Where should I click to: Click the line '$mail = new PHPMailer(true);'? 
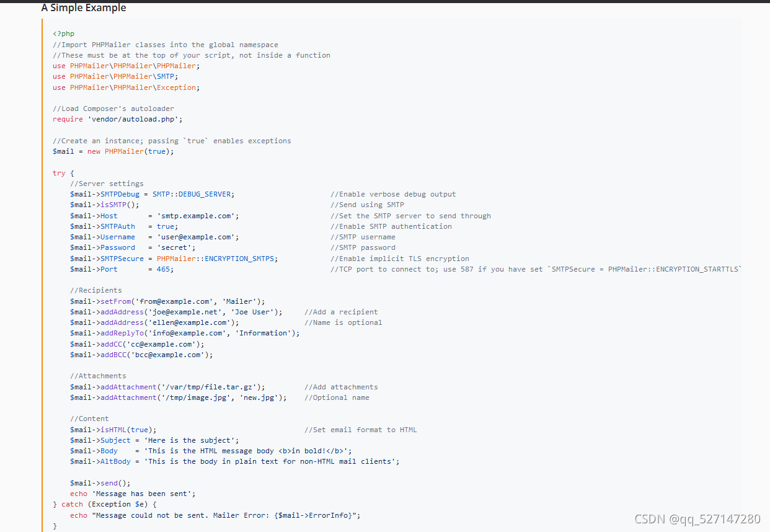point(113,151)
